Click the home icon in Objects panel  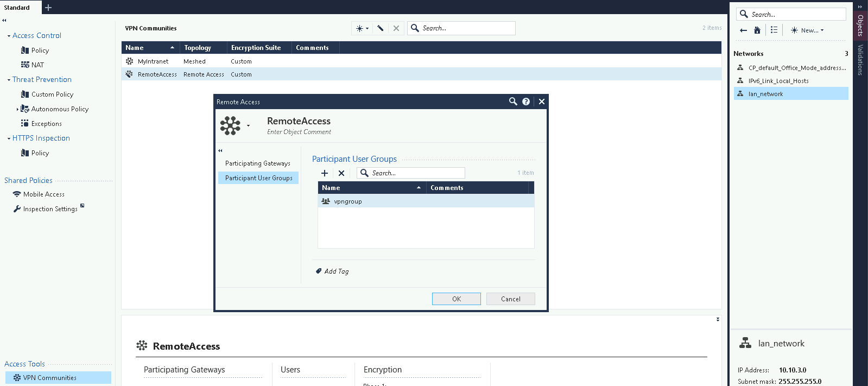click(x=757, y=30)
